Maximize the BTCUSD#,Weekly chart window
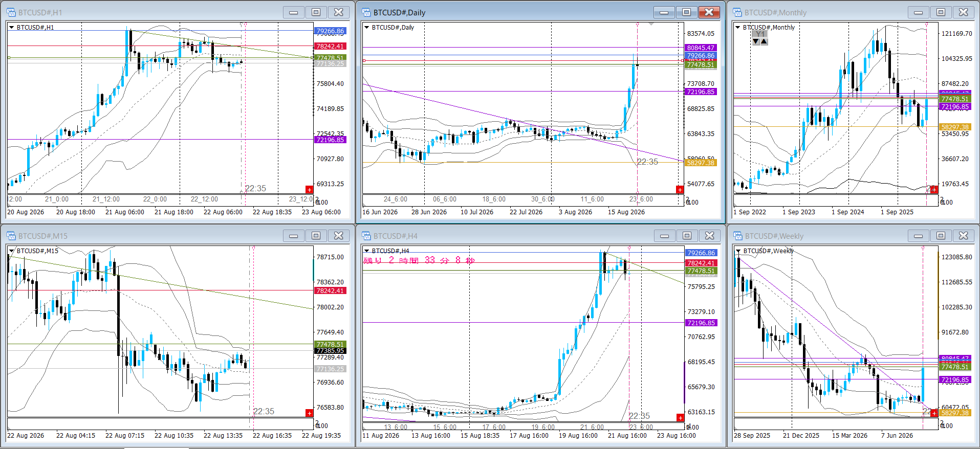The height and width of the screenshot is (449, 980). pos(941,236)
